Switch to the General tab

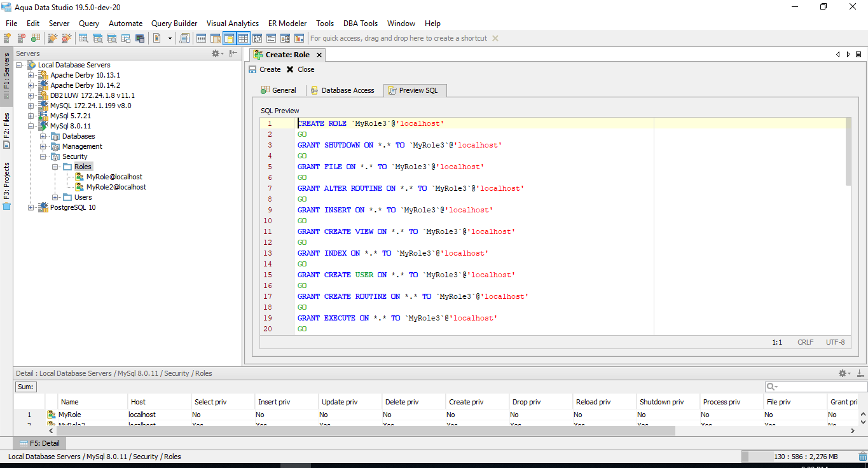279,90
